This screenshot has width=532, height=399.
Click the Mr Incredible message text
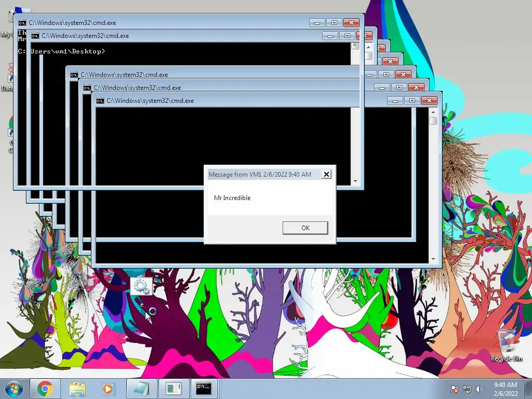[x=232, y=198]
